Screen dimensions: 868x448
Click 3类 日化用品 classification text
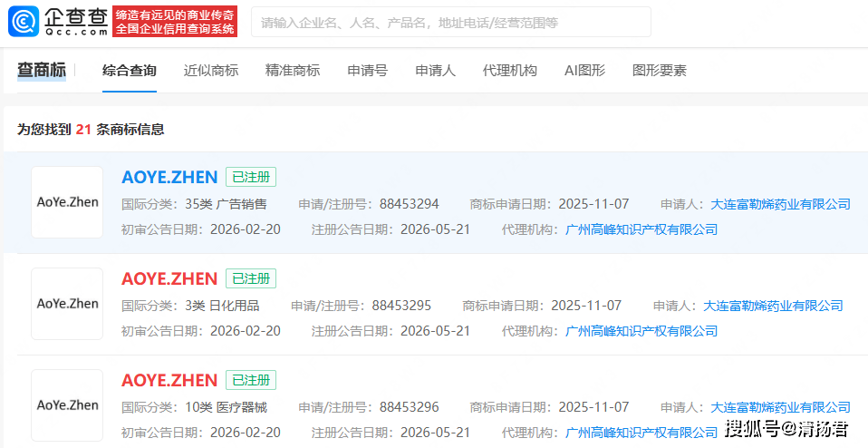pyautogui.click(x=222, y=305)
